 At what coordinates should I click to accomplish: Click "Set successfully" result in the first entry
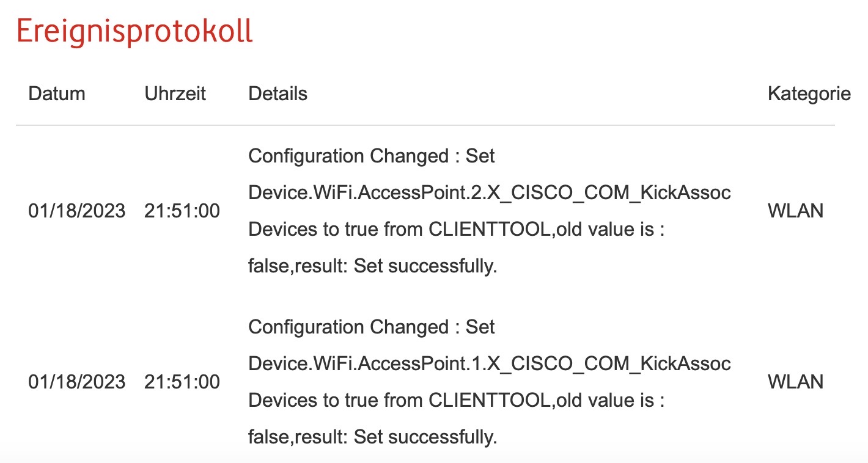coord(425,266)
